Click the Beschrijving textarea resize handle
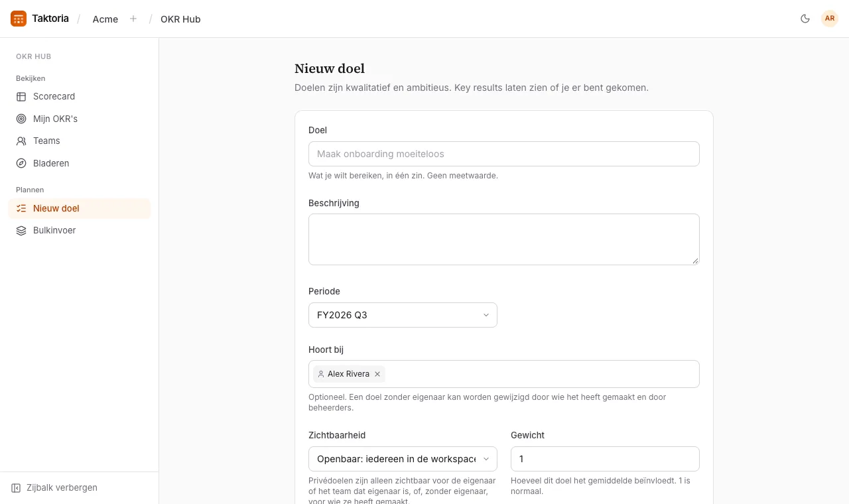849x504 pixels. (695, 261)
